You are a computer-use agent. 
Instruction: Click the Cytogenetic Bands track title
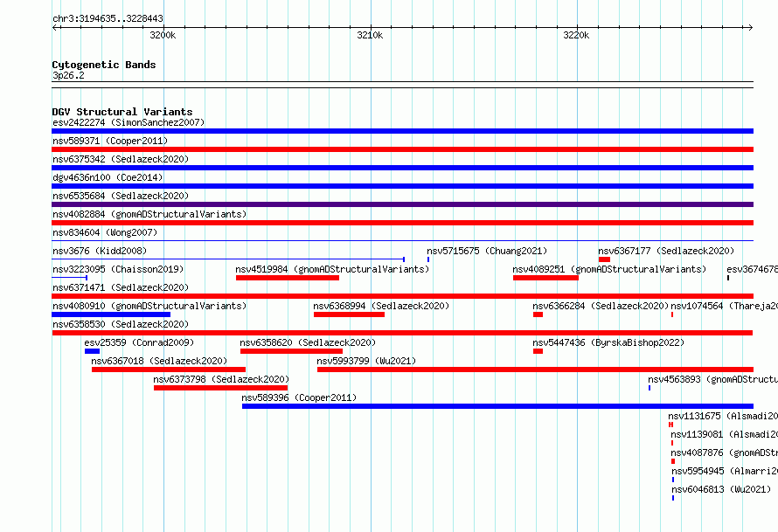pos(104,65)
